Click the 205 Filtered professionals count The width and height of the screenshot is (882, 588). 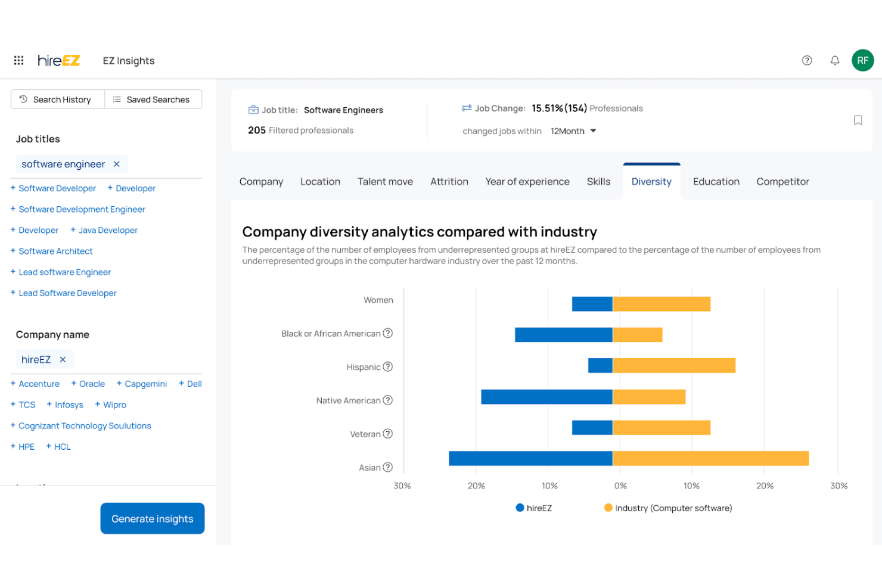coord(300,130)
